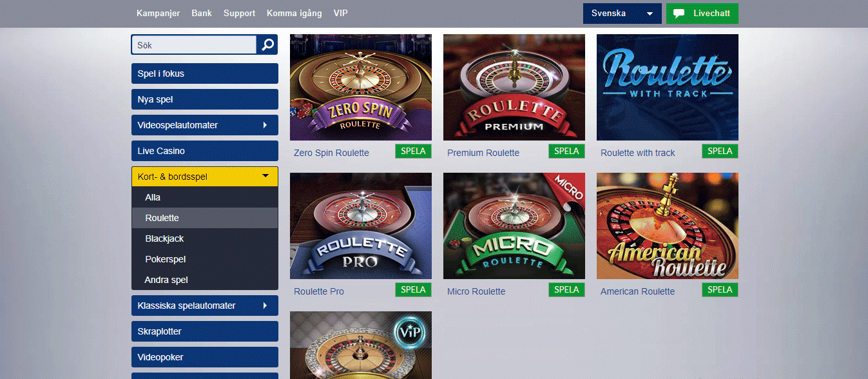The height and width of the screenshot is (379, 868).
Task: Open the Kampanjer menu item
Action: (x=158, y=13)
